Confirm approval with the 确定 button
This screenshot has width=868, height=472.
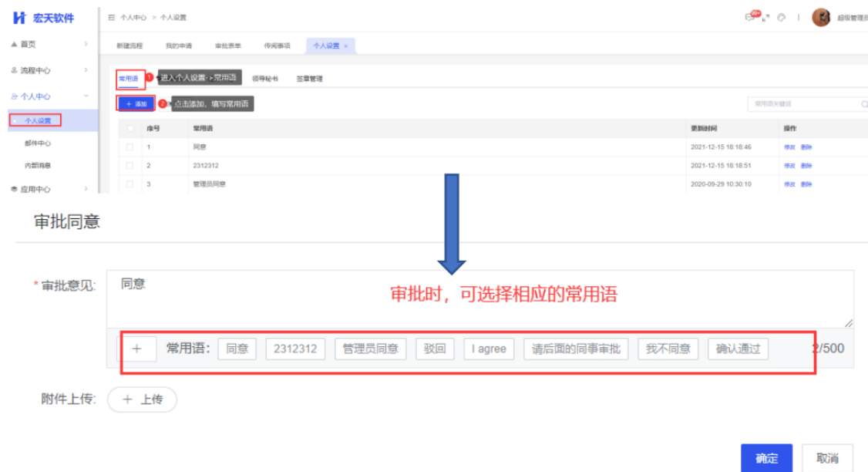tap(767, 458)
